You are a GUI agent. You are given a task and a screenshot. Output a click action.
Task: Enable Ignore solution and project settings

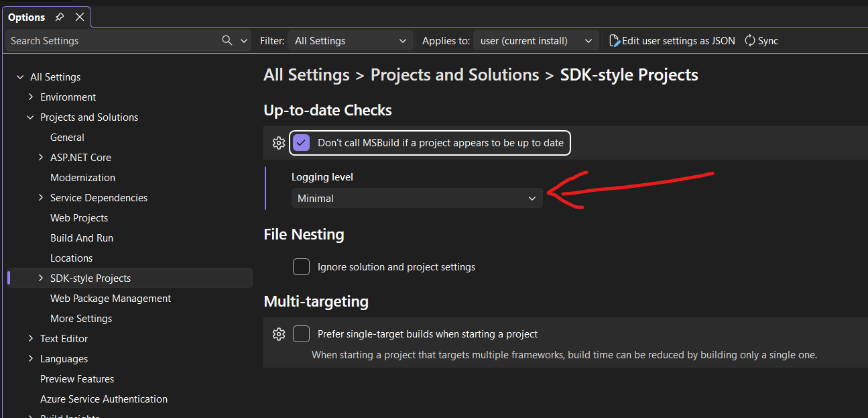pos(301,267)
